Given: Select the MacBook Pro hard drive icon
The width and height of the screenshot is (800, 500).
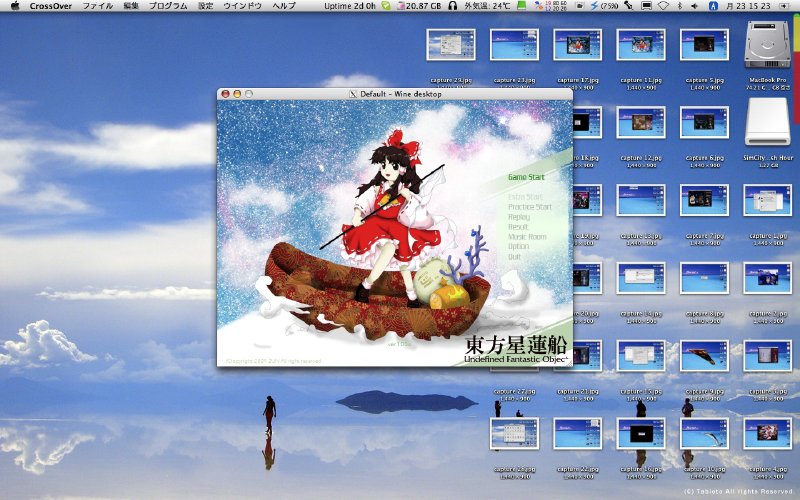Looking at the screenshot, I should (767, 44).
